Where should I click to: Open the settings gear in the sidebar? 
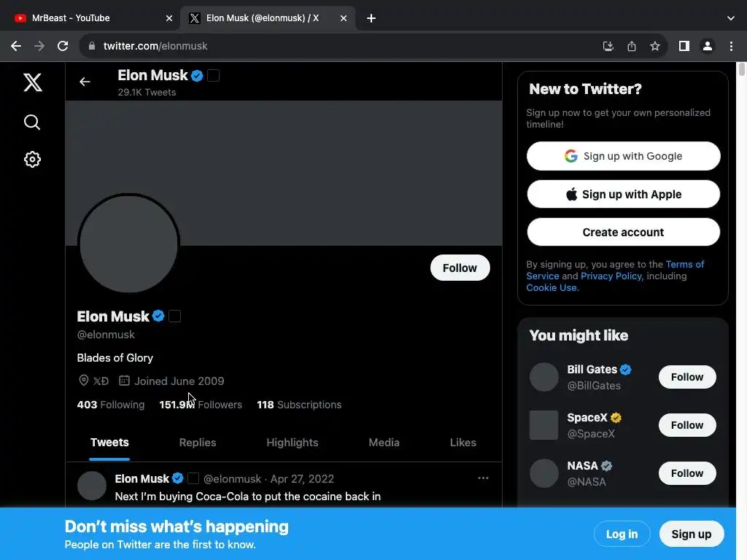[x=32, y=160]
